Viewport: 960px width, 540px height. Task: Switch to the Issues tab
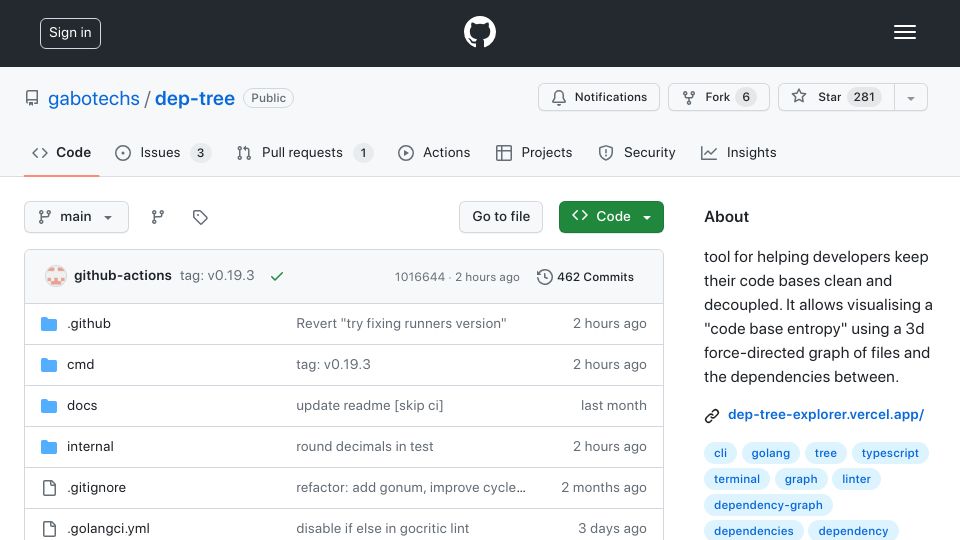pyautogui.click(x=163, y=152)
